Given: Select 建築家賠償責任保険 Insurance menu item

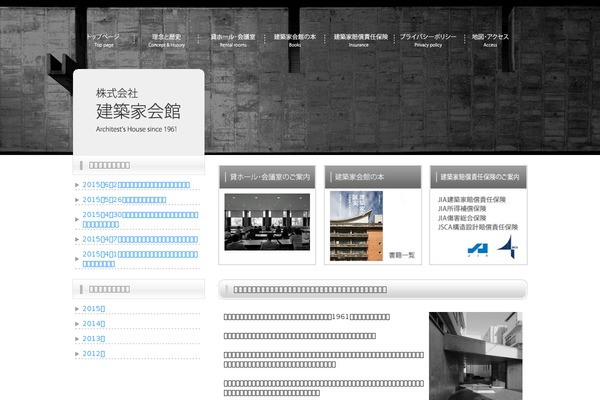Looking at the screenshot, I should coord(360,40).
